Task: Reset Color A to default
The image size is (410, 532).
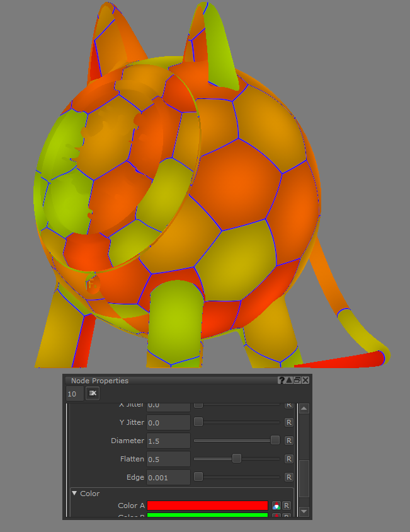Action: (286, 506)
